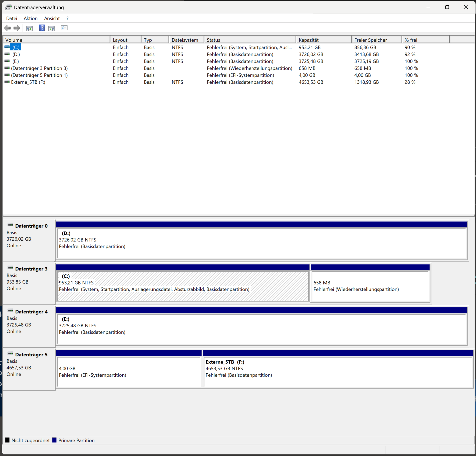Viewport: 476px width, 456px height.
Task: Click the drive icon next to Externe_5TB (F:)
Action: [7, 82]
